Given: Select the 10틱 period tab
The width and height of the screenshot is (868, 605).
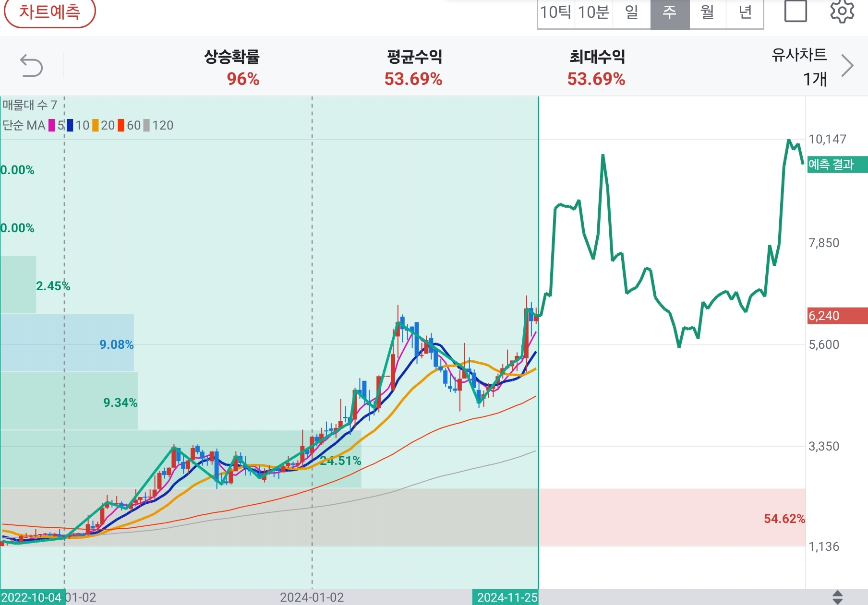Looking at the screenshot, I should pos(555,12).
